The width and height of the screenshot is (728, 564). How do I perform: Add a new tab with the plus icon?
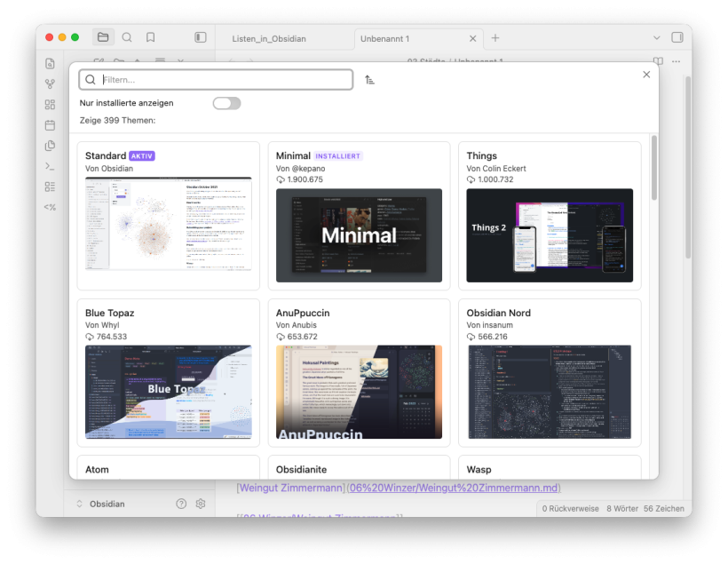[x=495, y=38]
